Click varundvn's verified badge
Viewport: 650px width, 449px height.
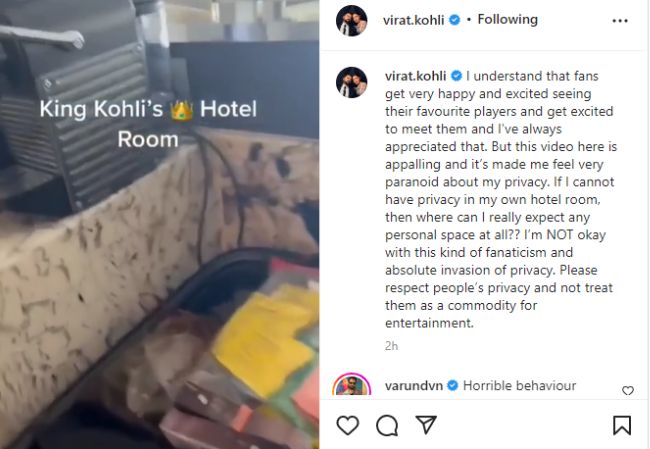click(453, 386)
